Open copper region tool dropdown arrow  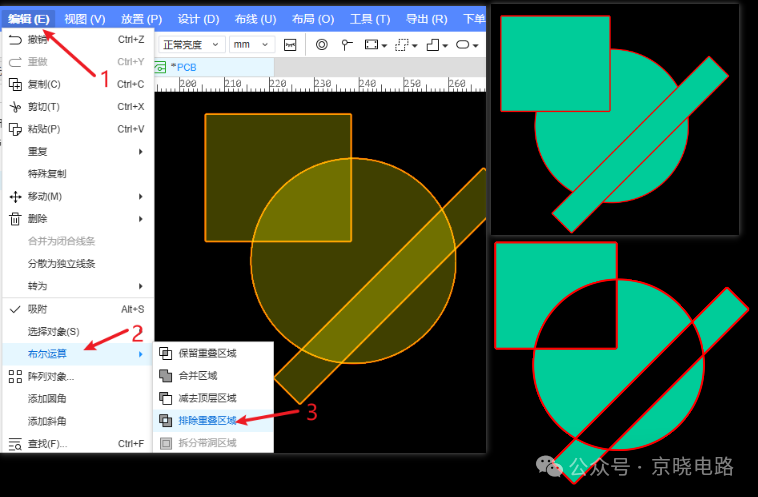pos(384,45)
